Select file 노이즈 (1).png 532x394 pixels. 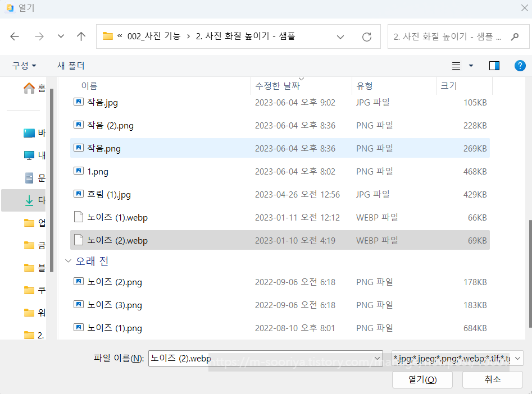[280, 328]
